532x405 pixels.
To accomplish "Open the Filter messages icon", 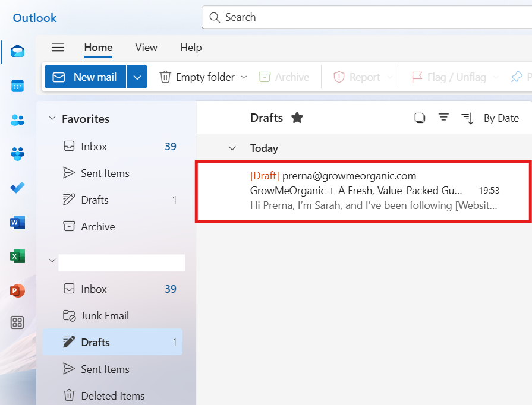I will point(443,118).
